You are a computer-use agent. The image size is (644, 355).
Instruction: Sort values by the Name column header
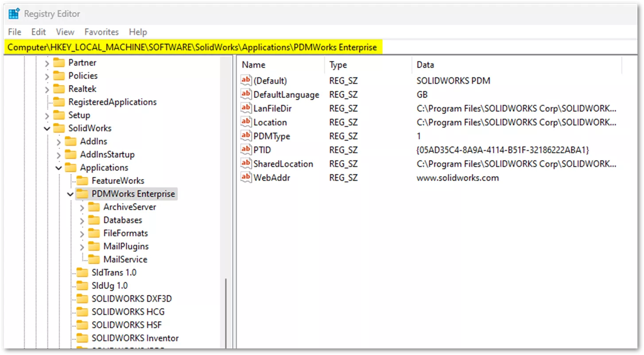tap(281, 65)
